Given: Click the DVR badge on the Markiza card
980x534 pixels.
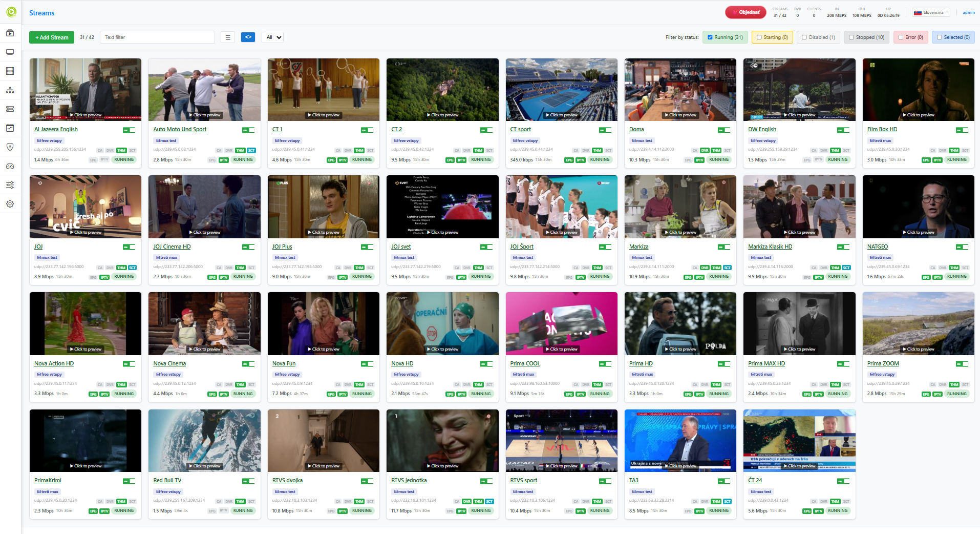Looking at the screenshot, I should (705, 268).
